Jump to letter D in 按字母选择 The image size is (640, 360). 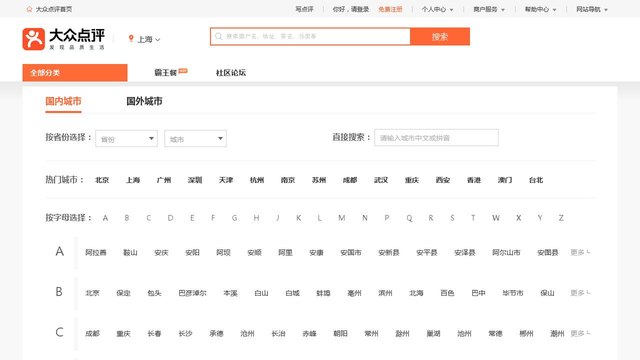170,218
